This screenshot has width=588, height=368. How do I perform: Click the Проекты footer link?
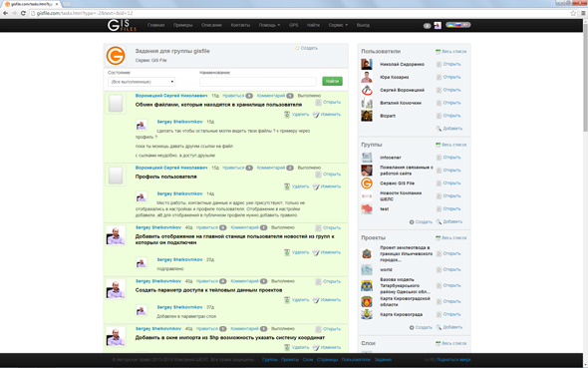290,360
